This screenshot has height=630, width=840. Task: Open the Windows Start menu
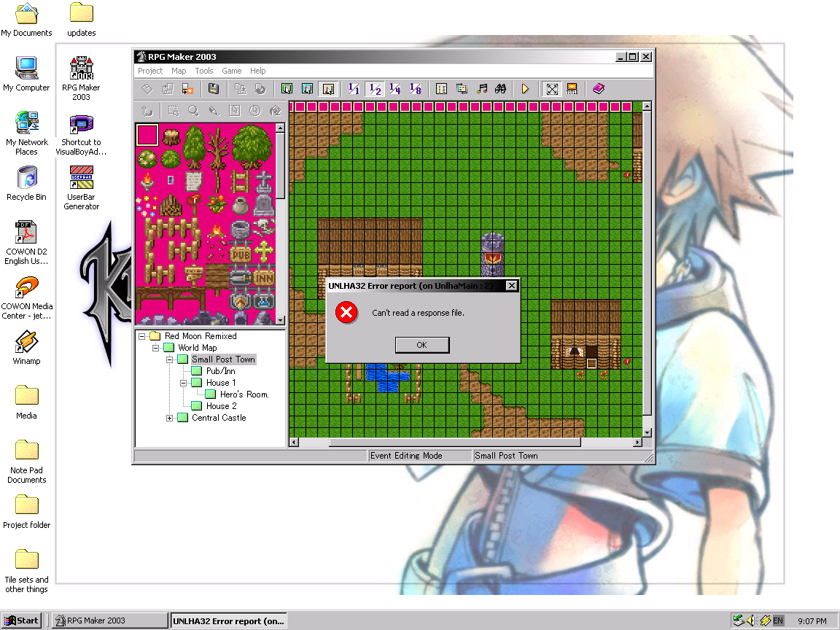tap(22, 621)
